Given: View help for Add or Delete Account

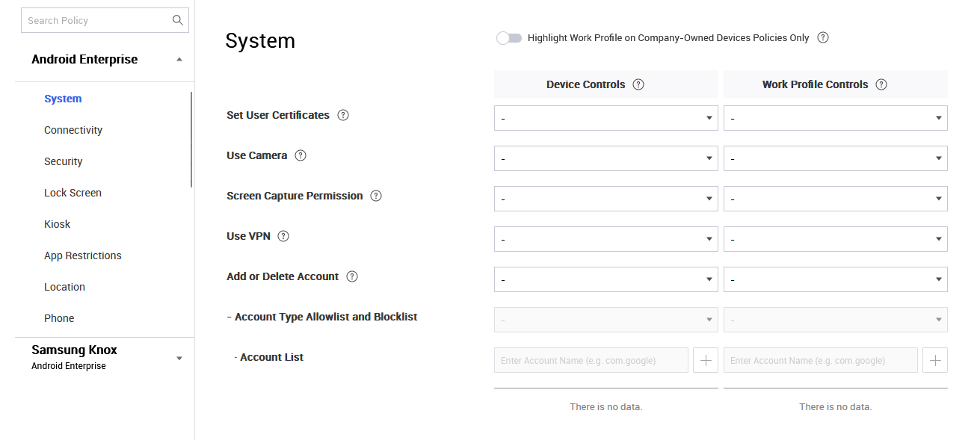Looking at the screenshot, I should click(x=351, y=276).
